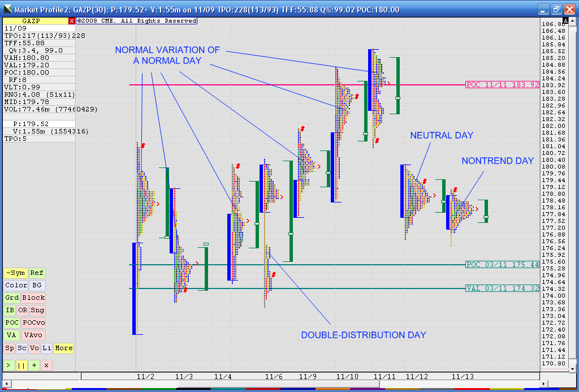This screenshot has height=392, width=579.
Task: Toggle the Grd grid display
Action: 12,298
